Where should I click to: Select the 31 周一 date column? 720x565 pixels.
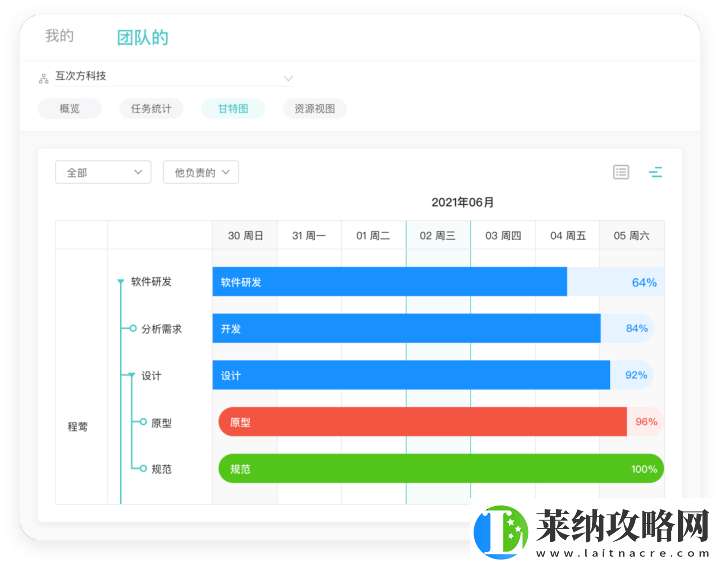(309, 236)
